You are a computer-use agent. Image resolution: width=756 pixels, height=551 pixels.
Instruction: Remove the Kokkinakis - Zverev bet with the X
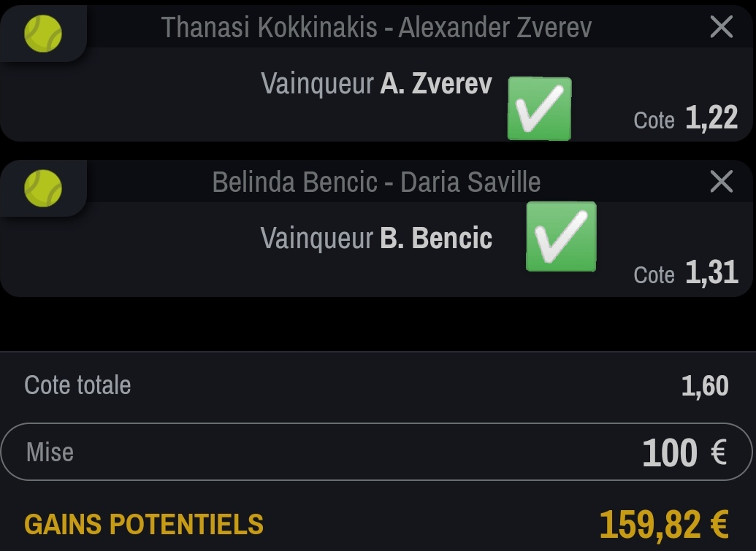pos(721,26)
